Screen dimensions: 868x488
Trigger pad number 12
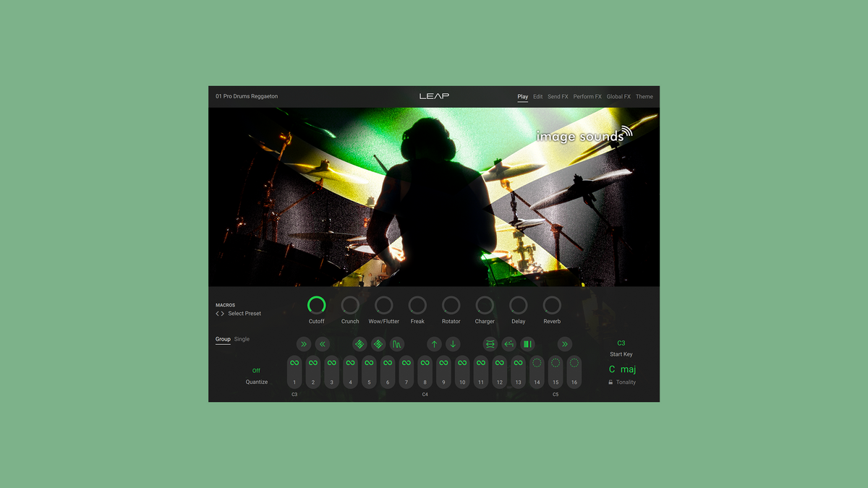(500, 372)
